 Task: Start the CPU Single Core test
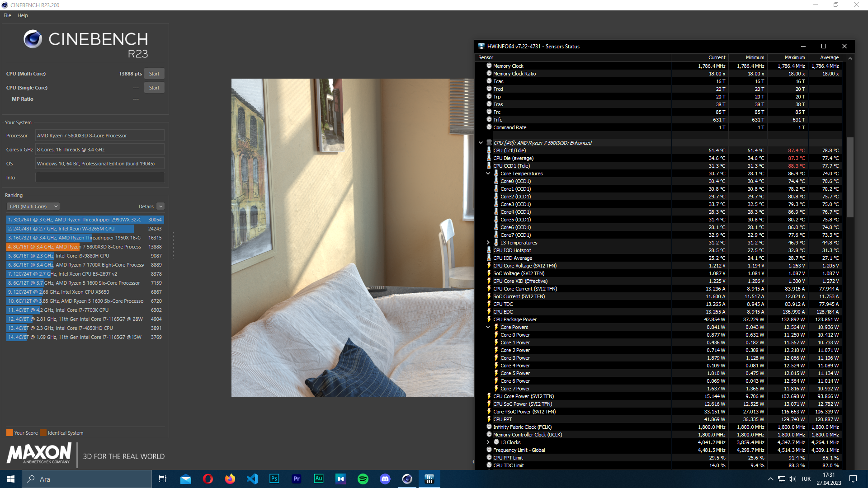point(154,88)
